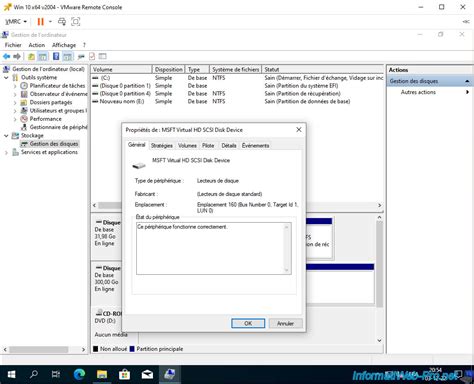474x384 pixels.
Task: Expand the Dossiers partagés node
Action: click(15, 102)
